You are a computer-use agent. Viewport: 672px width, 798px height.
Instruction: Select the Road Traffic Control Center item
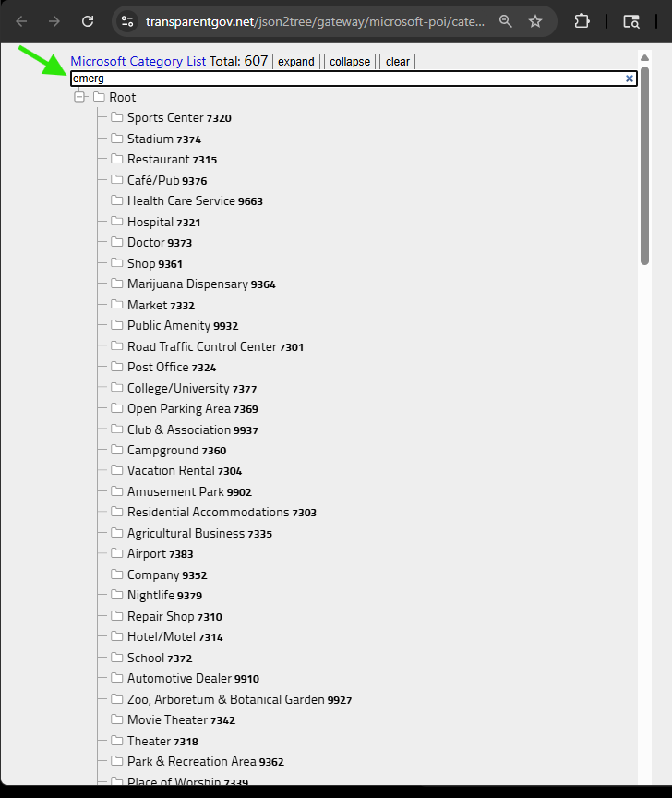click(x=201, y=346)
